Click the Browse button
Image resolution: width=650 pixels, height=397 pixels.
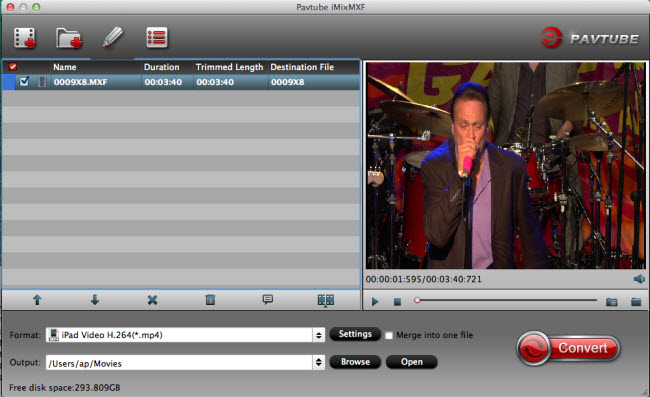tap(355, 362)
